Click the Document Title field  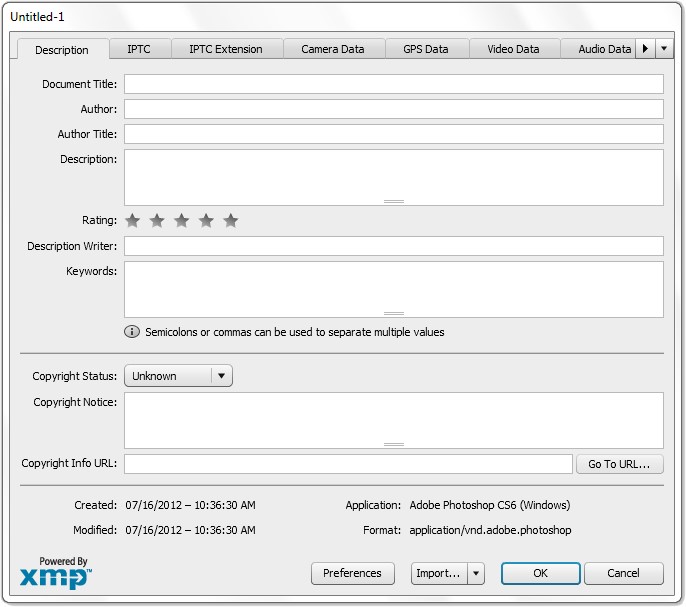tap(393, 84)
